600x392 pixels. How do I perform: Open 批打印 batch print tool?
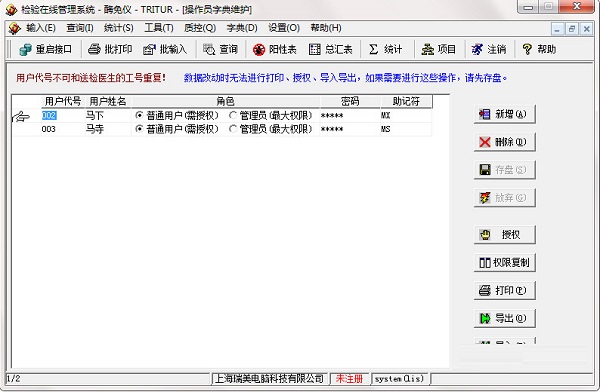(110, 49)
